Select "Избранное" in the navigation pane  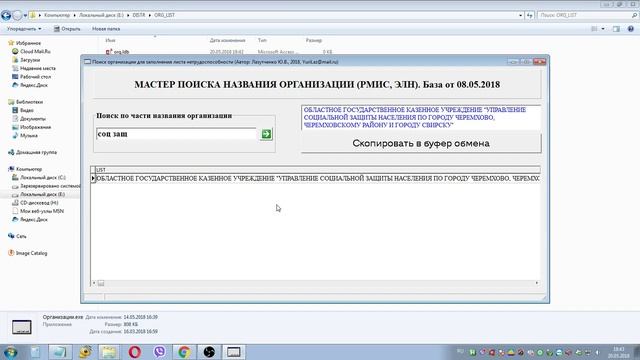pos(28,43)
